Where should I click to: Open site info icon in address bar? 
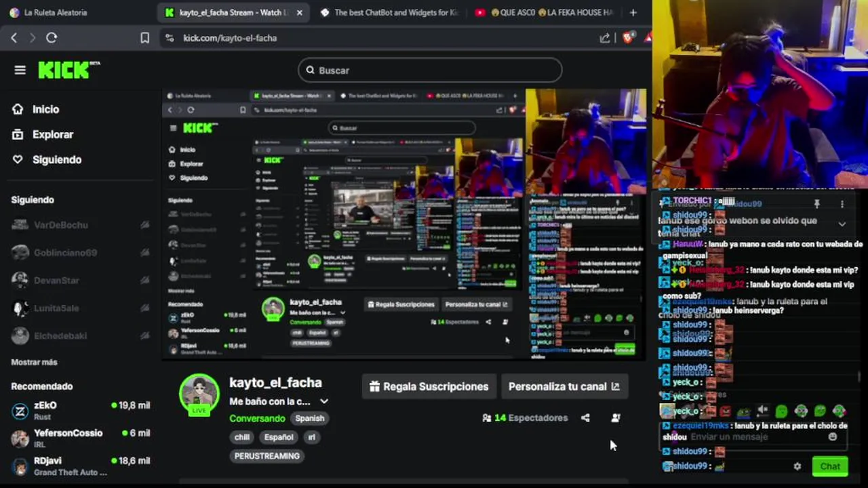pos(170,38)
